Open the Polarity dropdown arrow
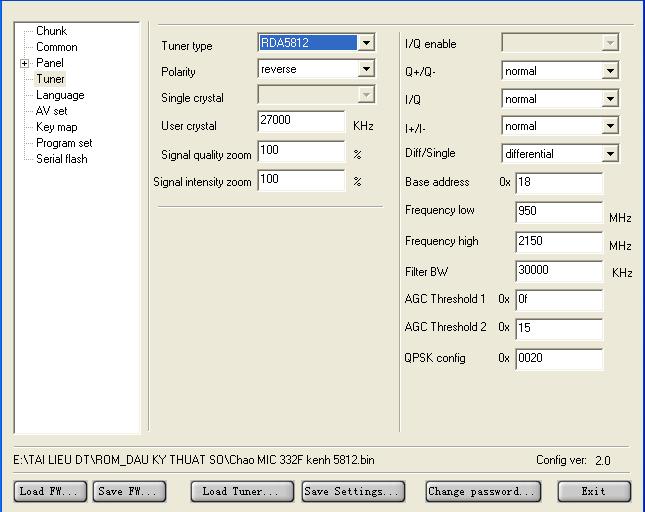645x512 pixels. [x=366, y=69]
